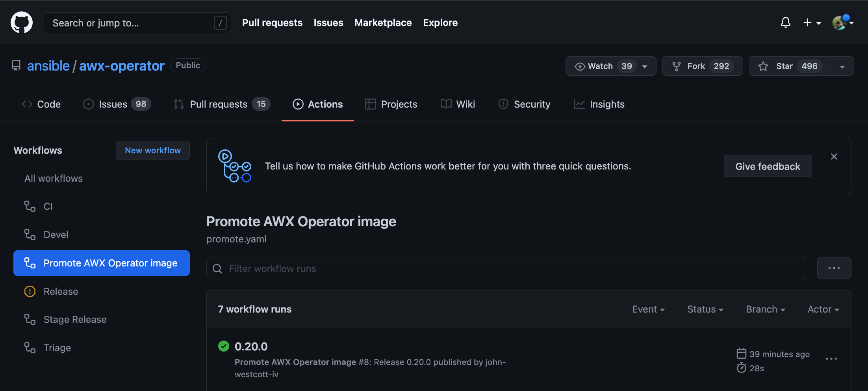
Task: Click the green success check on run 0.20.0
Action: point(224,346)
